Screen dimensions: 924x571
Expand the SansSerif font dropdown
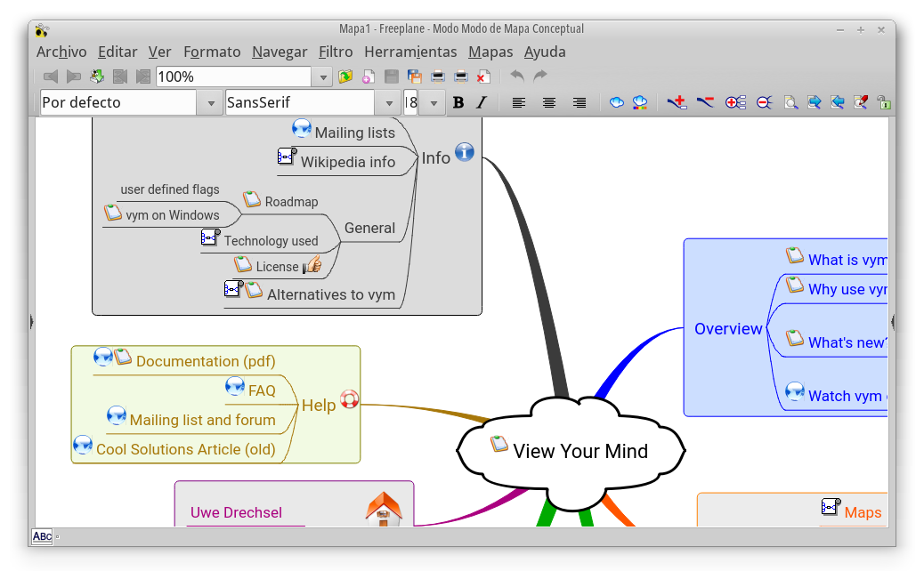(389, 103)
